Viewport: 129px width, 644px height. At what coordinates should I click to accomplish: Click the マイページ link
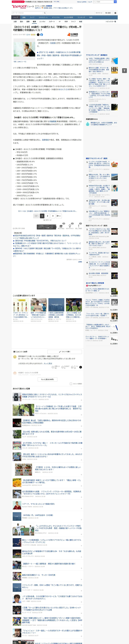[x=99, y=13]
